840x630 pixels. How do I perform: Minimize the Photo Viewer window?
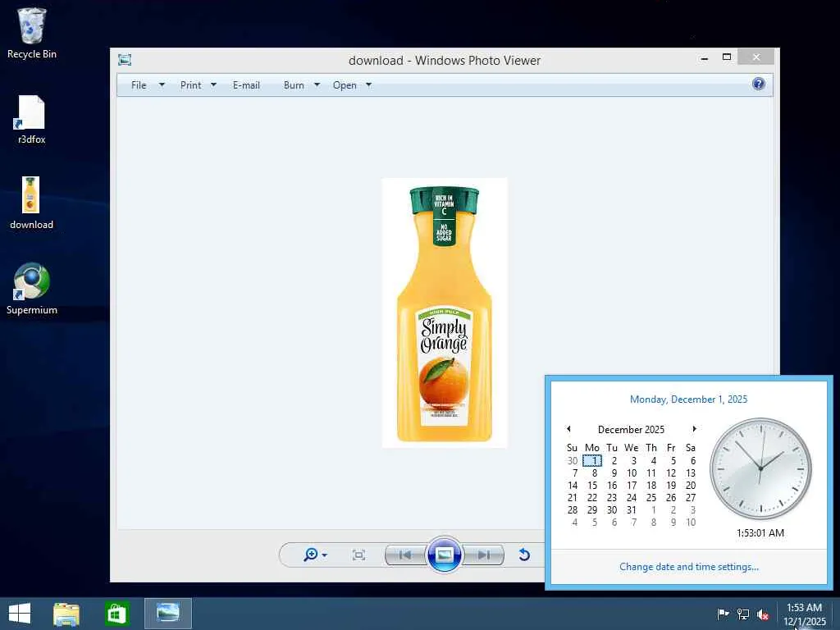point(705,57)
